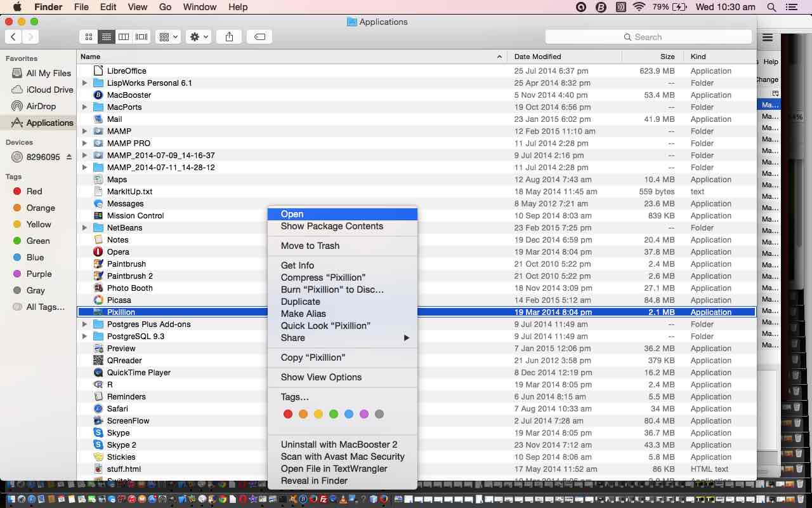Expand the NetBeans folder
Screen dimensions: 812x508
84,227
